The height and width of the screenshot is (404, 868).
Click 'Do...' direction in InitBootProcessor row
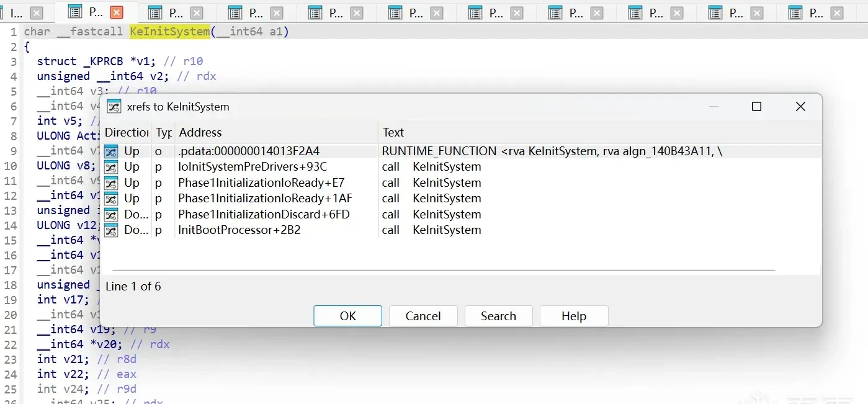pos(136,230)
